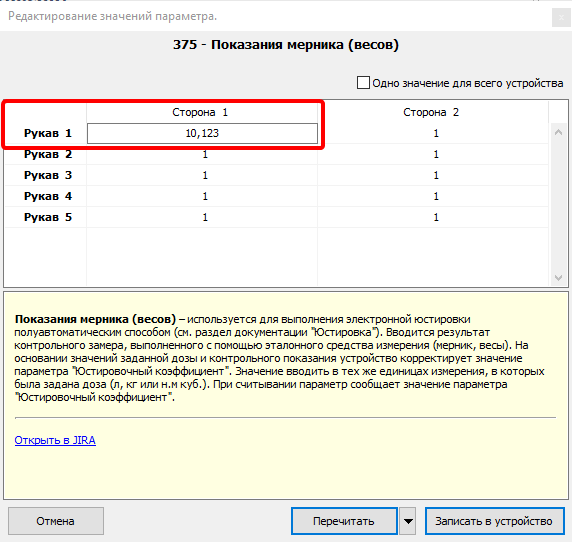
Task: Select Рукав 2 Сторона 1 cell
Action: pyautogui.click(x=202, y=154)
